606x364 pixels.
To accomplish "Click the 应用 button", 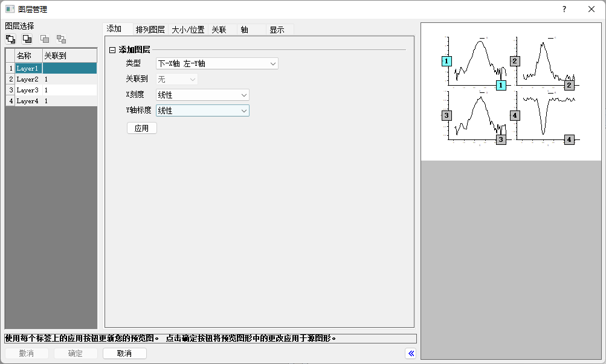I will (141, 129).
